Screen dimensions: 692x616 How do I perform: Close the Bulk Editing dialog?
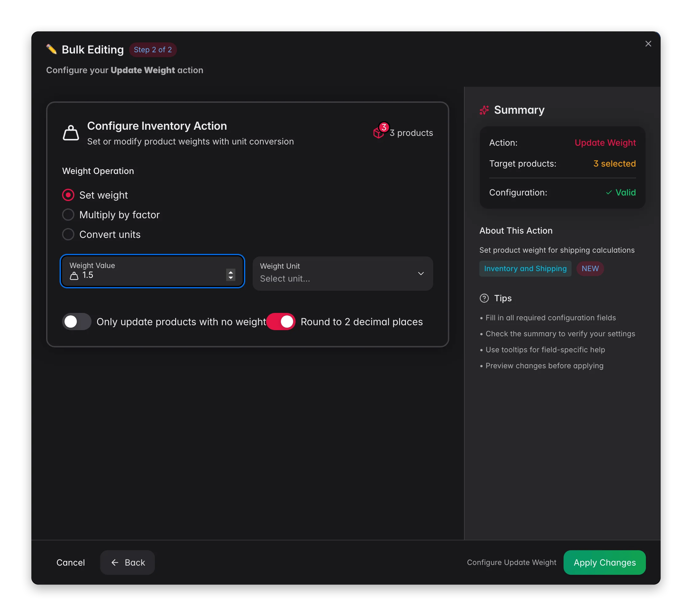pos(648,44)
